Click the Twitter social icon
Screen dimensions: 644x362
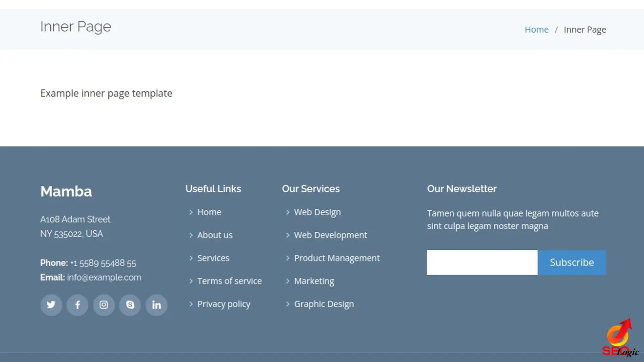(51, 305)
